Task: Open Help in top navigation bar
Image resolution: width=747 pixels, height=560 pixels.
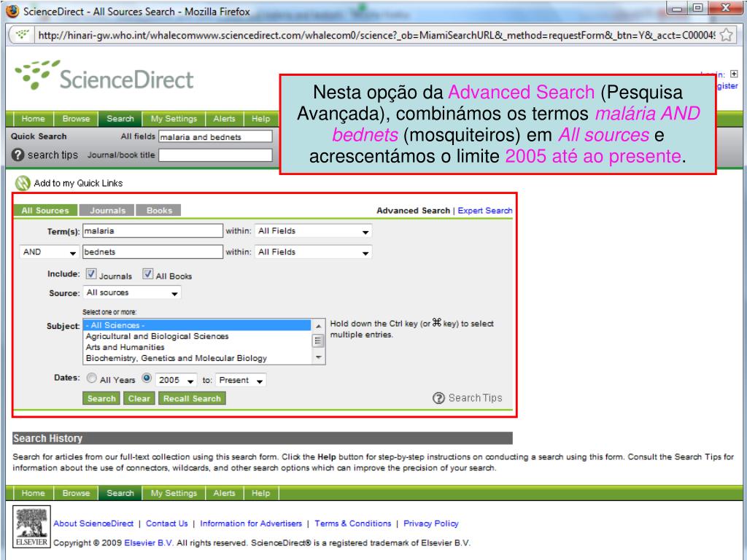Action: click(260, 119)
